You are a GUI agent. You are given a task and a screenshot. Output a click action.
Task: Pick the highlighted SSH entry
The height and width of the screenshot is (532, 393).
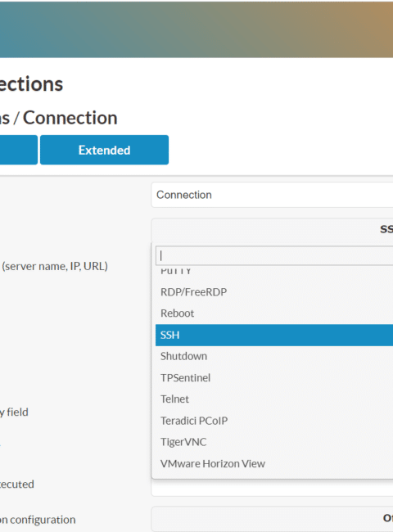click(x=274, y=335)
